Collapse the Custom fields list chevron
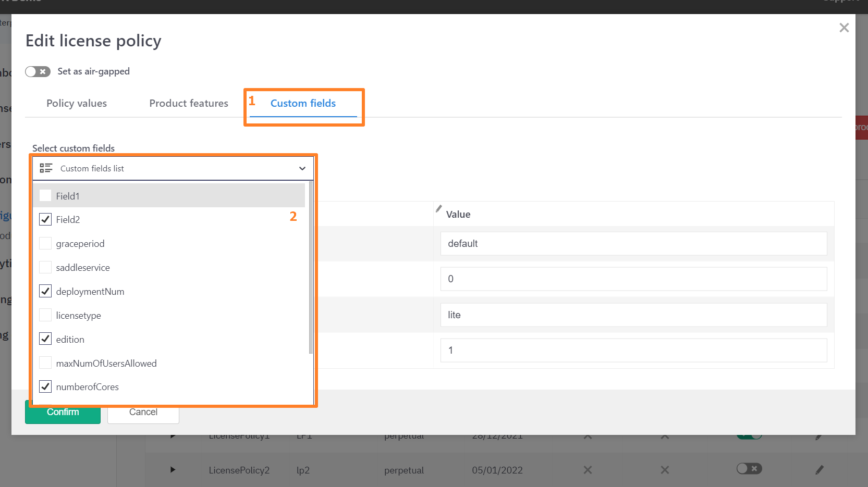 [302, 168]
